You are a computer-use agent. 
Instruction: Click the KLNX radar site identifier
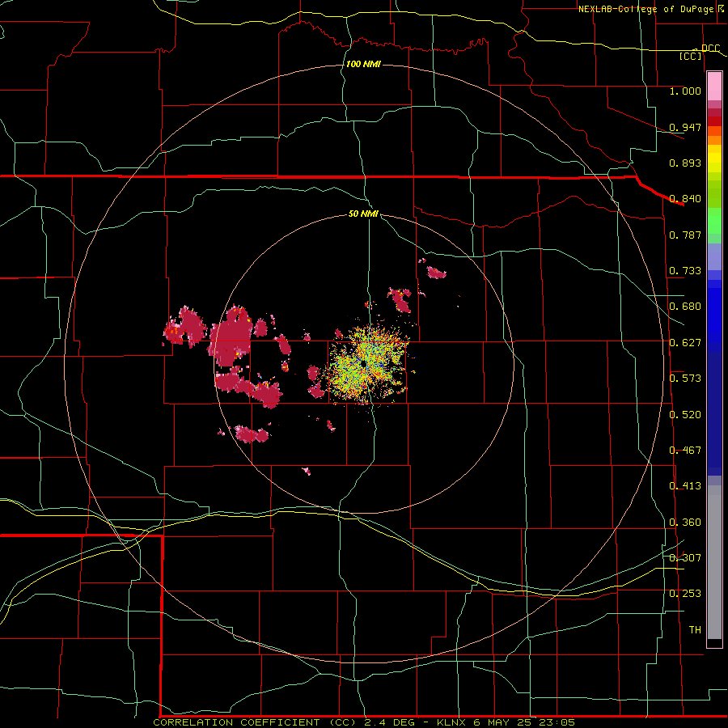(x=453, y=722)
